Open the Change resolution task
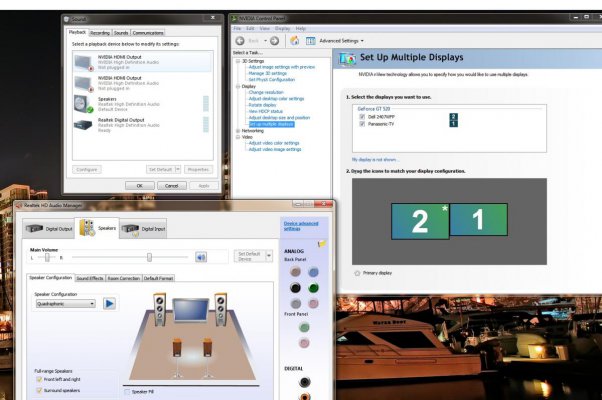This screenshot has width=602, height=400. [x=266, y=93]
